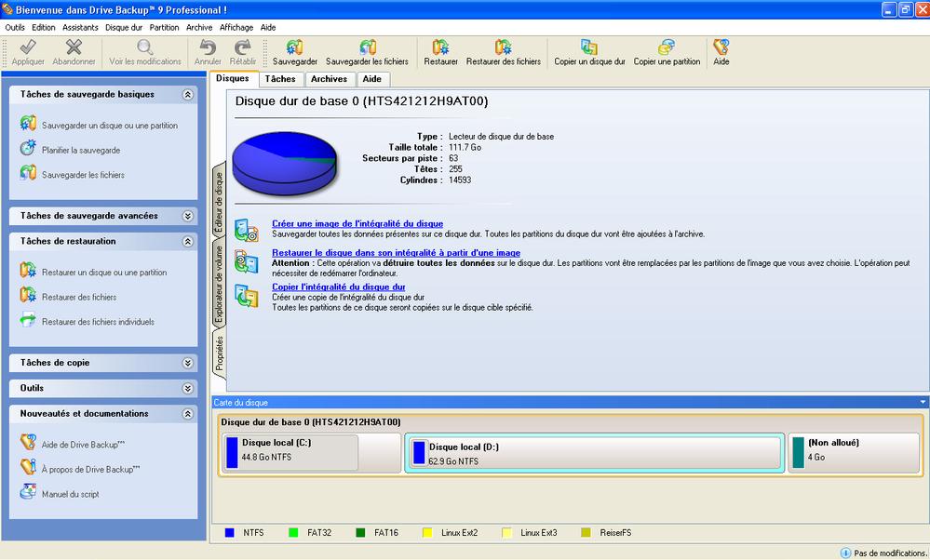
Task: Expand Tâches de copie panel
Action: 187,364
